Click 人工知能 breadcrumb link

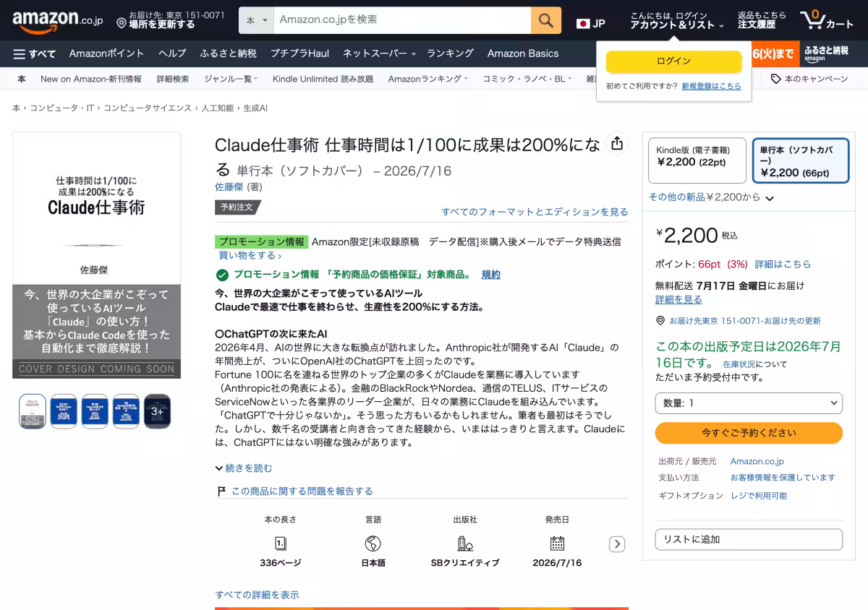click(217, 108)
